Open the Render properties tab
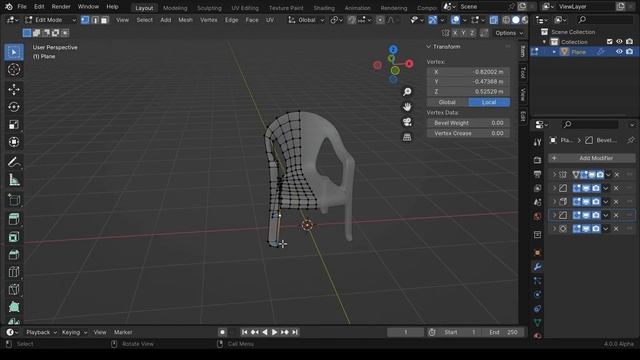 click(537, 160)
